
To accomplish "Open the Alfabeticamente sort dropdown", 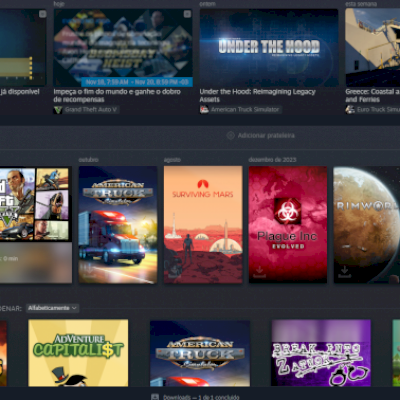I will tap(52, 308).
